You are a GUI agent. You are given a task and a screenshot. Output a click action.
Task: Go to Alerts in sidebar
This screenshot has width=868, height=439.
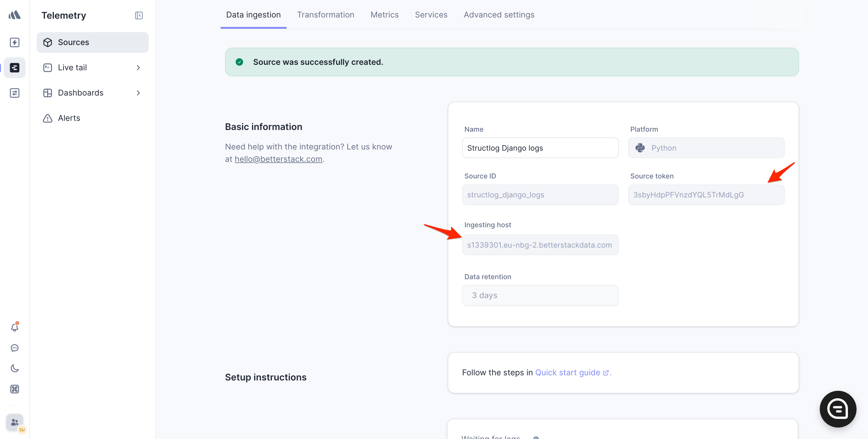69,118
